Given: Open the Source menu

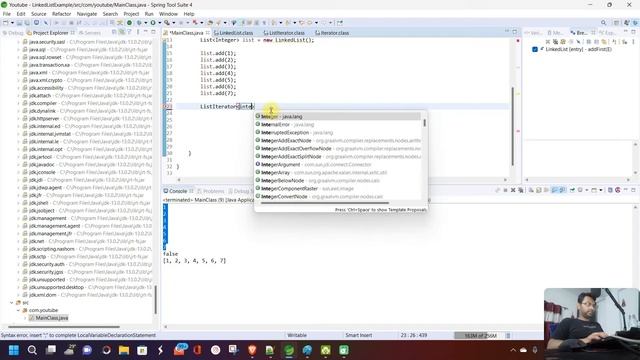Looking at the screenshot, I should tap(39, 14).
